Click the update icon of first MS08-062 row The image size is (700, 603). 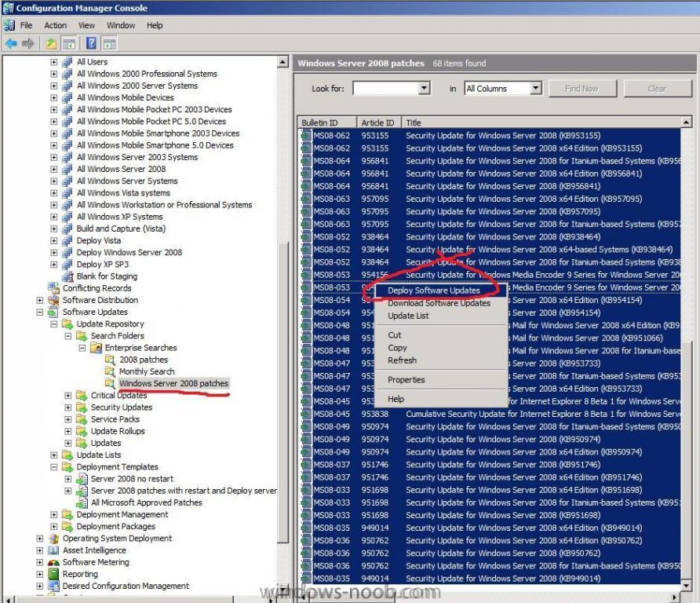click(306, 135)
